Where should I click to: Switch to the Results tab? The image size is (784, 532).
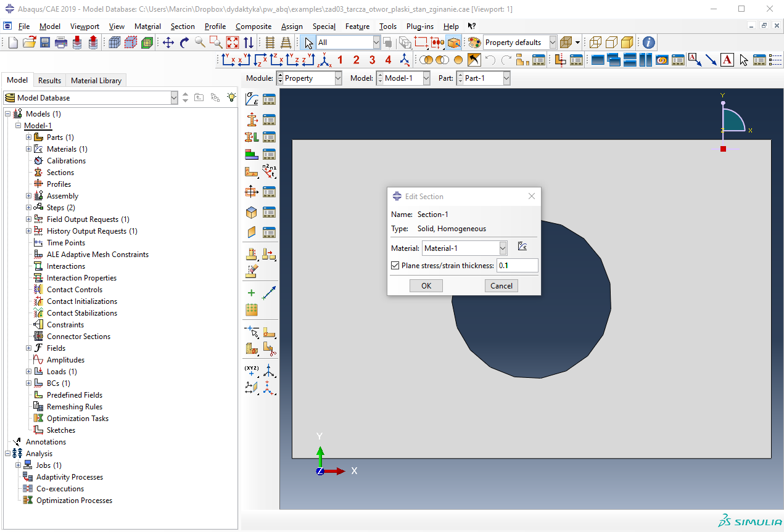click(x=49, y=80)
